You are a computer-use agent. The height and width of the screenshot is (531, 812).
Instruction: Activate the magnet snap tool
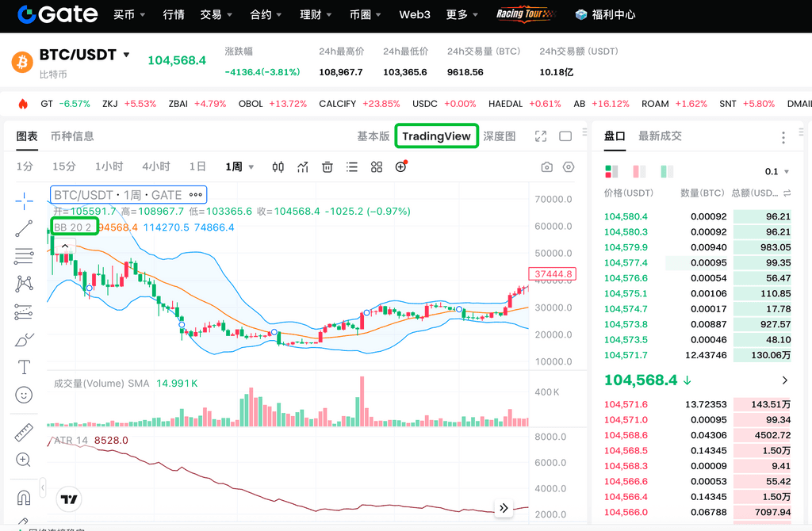pos(24,498)
